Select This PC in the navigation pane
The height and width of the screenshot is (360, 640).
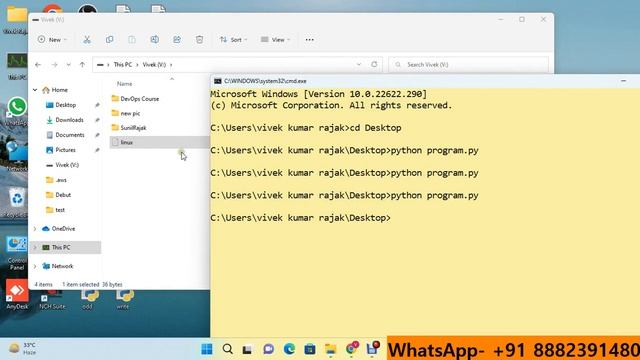point(61,247)
